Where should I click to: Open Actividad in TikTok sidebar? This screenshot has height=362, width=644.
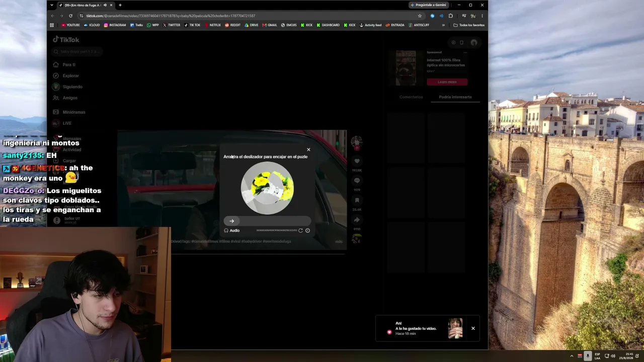[67, 149]
